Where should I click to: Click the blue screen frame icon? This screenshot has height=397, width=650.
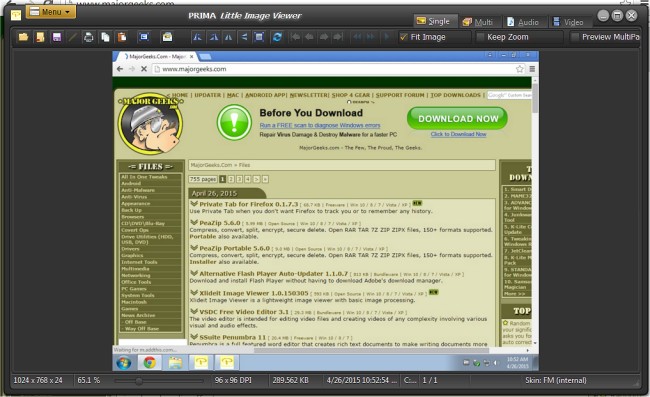[144, 37]
